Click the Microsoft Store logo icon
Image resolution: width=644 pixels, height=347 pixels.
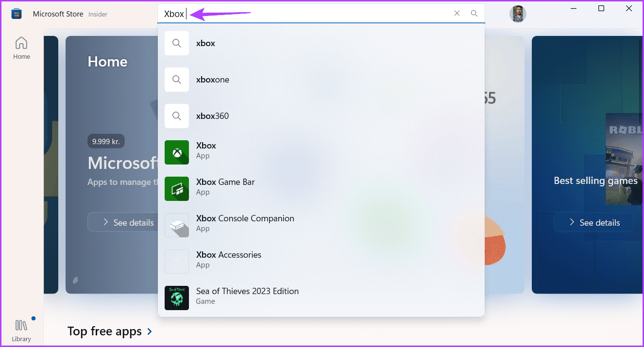click(17, 14)
